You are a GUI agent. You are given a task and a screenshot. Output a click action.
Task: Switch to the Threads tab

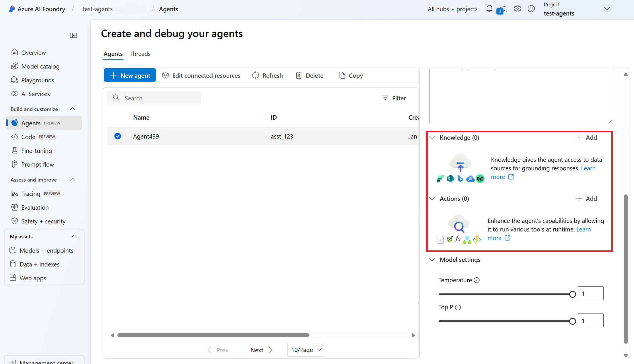pyautogui.click(x=140, y=54)
